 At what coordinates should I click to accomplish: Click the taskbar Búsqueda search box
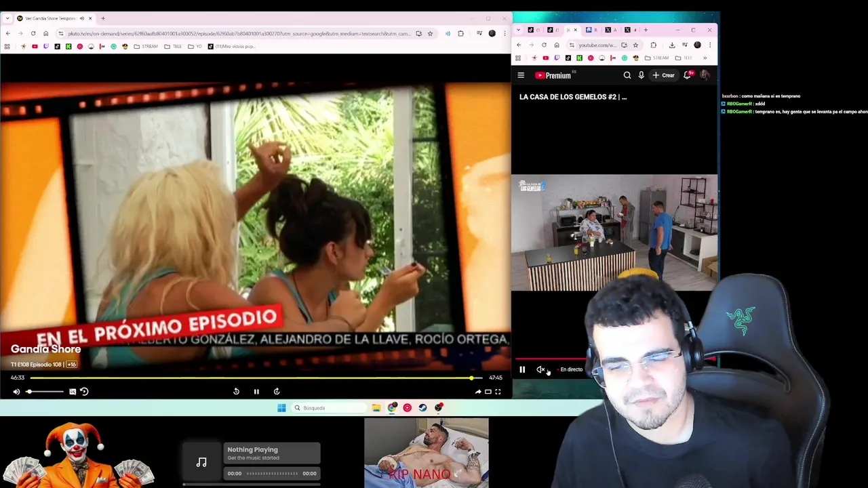tap(329, 408)
